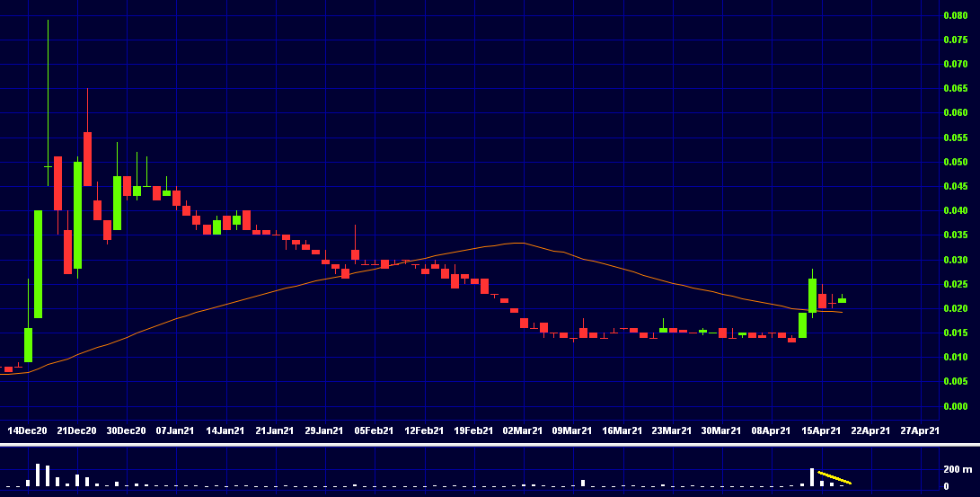
Task: Click the 16Mar21 date label
Action: coord(622,430)
